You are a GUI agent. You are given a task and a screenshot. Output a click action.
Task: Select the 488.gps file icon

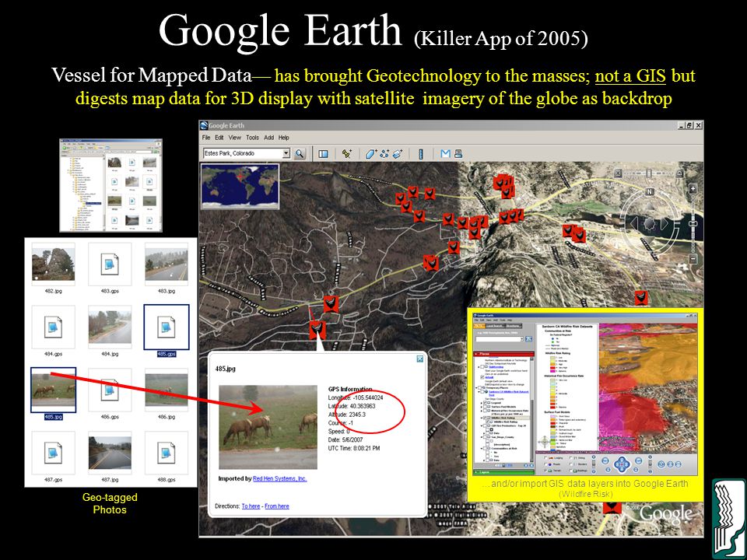167,453
